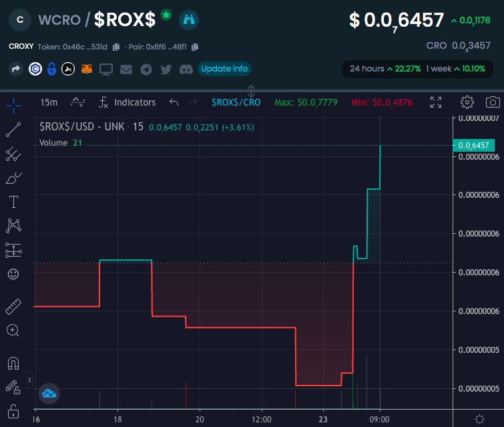Screen dimensions: 504x427
Task: Open the Indicators menu
Action: pos(128,102)
